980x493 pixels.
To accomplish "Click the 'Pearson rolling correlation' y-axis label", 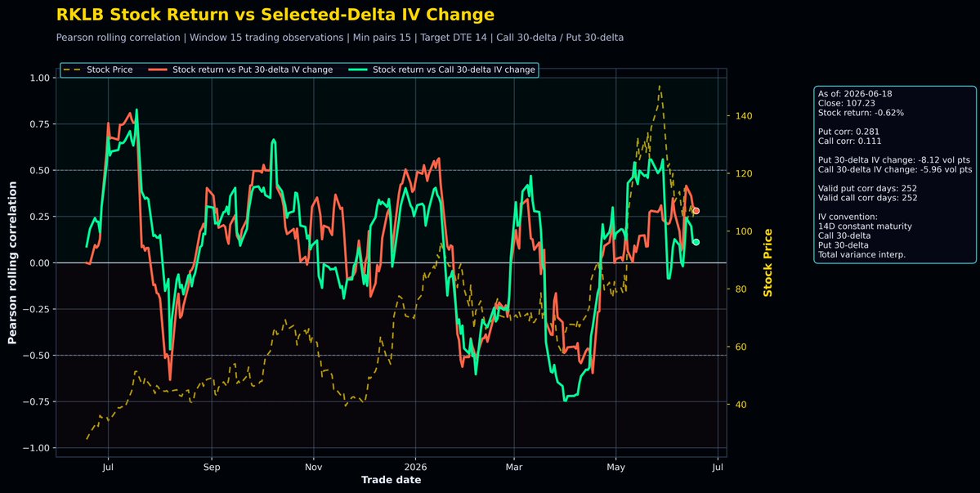I will coord(12,262).
